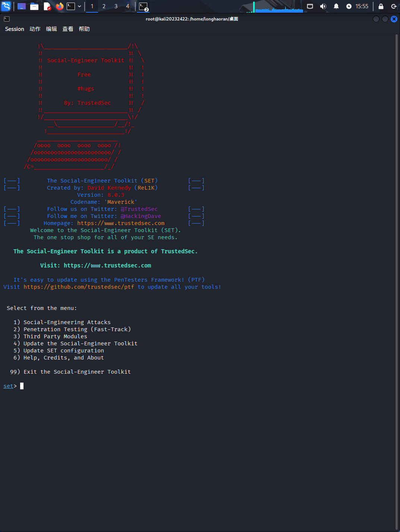Click '99) Exit the Social-Engineer Toolkit' line
Image resolution: width=400 pixels, height=532 pixels.
point(70,372)
